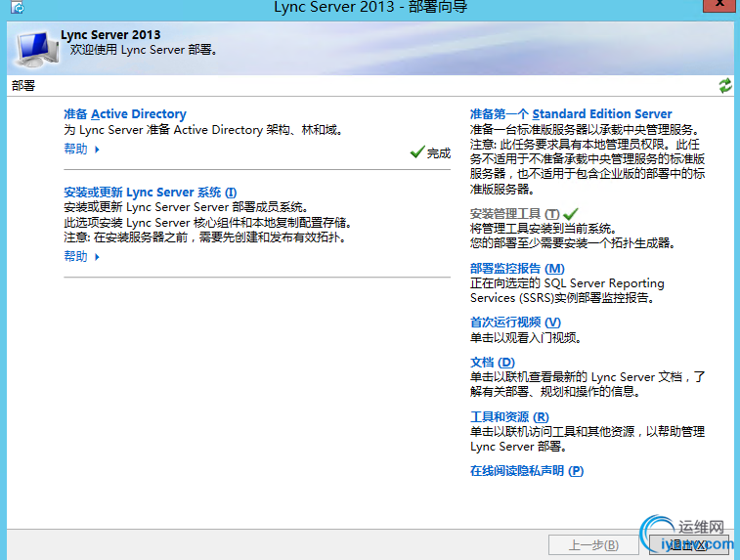Viewport: 740px width, 560px height.
Task: Click text 您的部署至少需要安装一个拓扑生成器
Action: [573, 243]
